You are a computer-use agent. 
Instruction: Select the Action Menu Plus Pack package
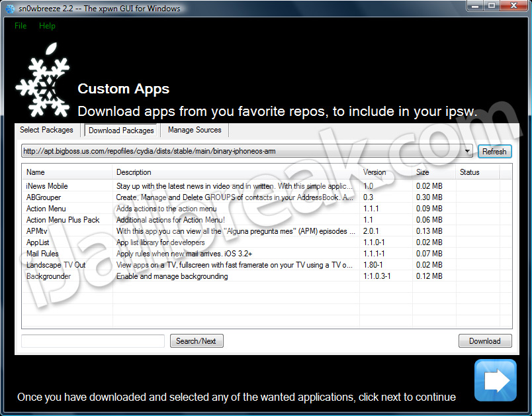[267, 220]
